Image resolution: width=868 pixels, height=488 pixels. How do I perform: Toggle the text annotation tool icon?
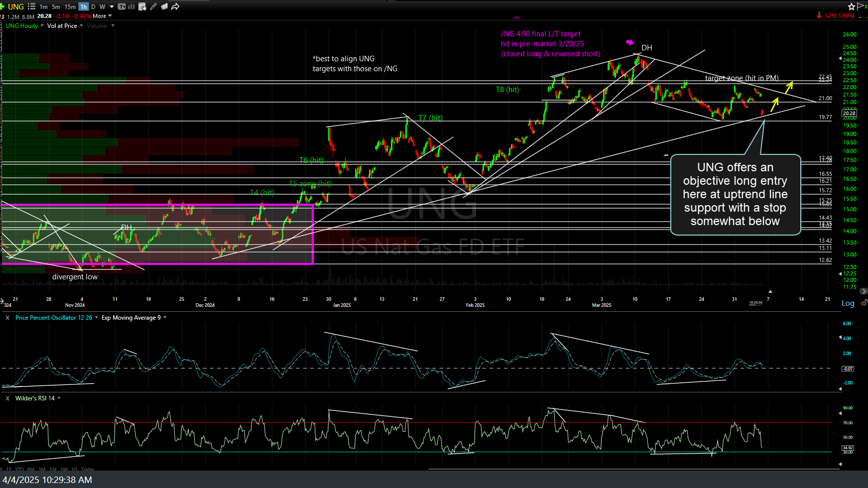click(122, 6)
